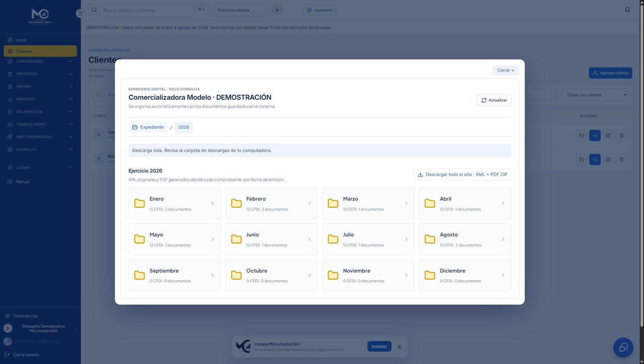Expand the Facturación sidebar section
This screenshot has width=644, height=364.
point(40,112)
